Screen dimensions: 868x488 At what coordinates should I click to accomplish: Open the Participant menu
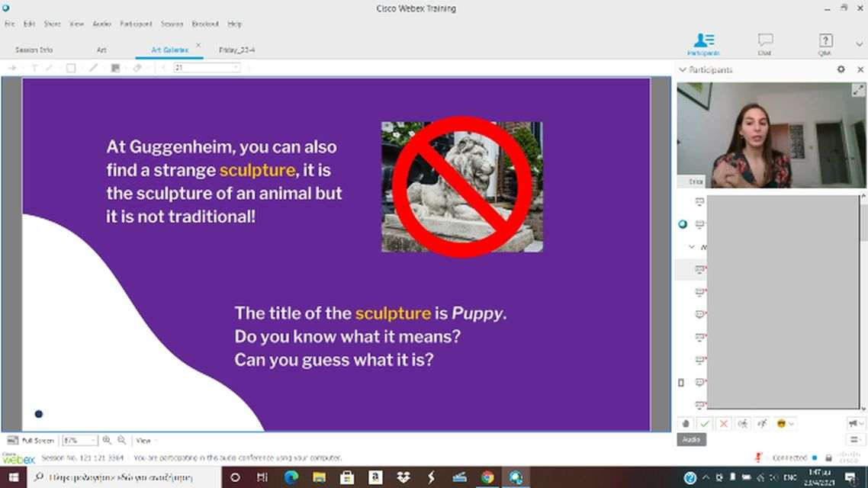[136, 24]
